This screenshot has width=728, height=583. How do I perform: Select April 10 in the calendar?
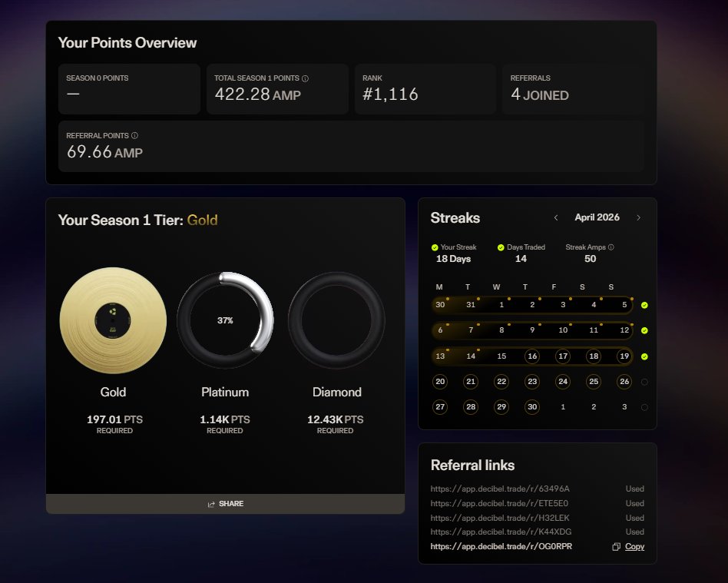pos(563,330)
